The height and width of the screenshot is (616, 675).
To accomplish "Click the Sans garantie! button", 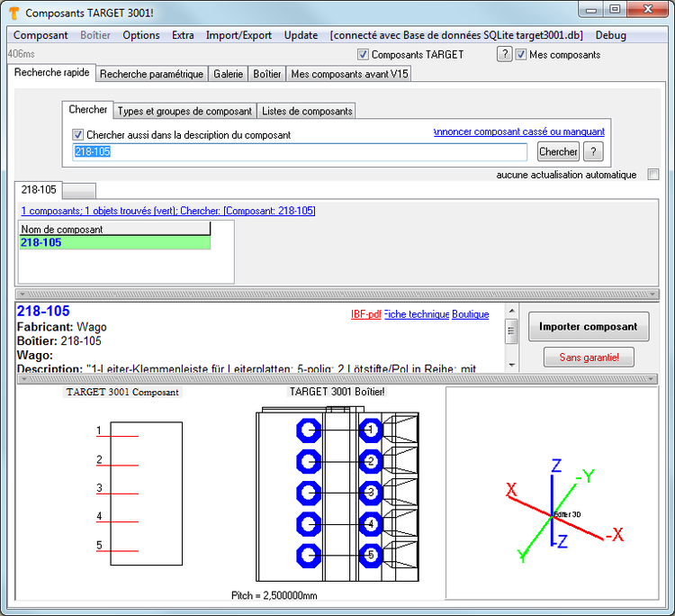I will [589, 358].
